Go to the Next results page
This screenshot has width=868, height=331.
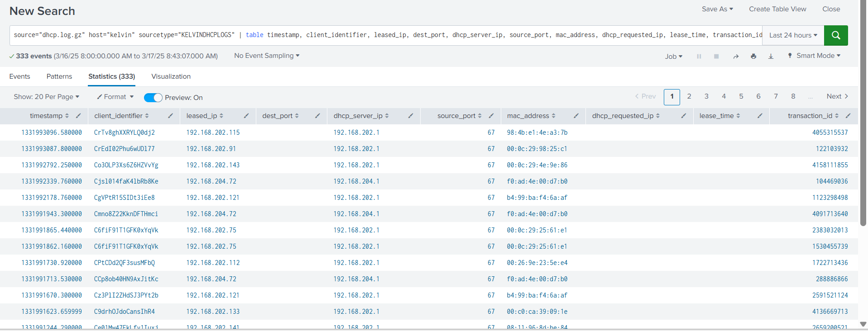pyautogui.click(x=837, y=96)
